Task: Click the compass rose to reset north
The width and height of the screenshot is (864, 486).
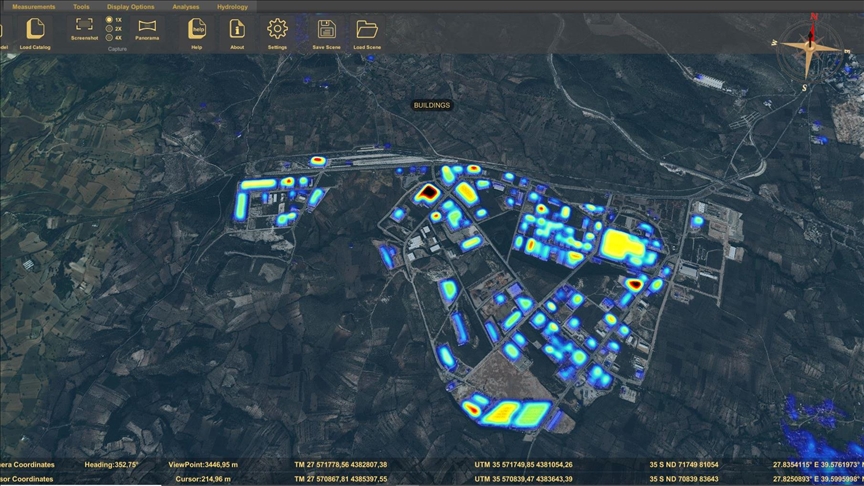Action: click(x=811, y=47)
